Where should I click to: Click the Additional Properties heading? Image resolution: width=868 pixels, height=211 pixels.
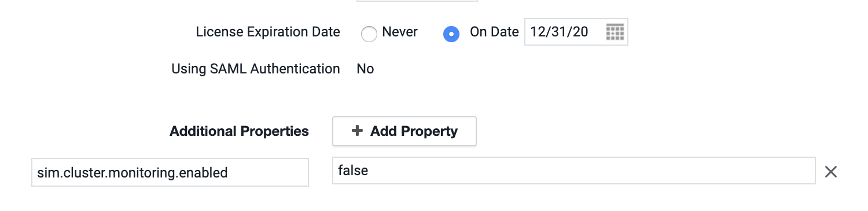tap(239, 131)
